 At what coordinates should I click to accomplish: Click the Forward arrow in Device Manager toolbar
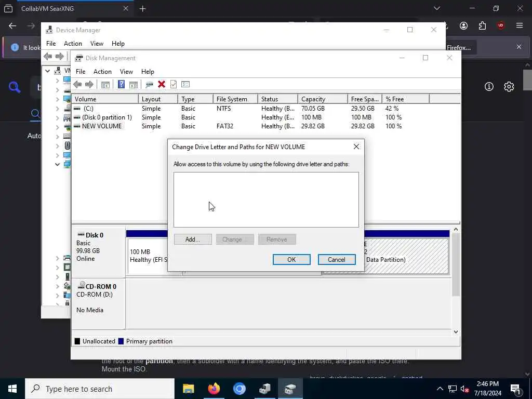59,56
